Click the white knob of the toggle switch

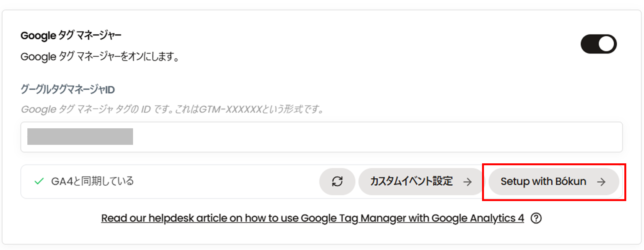(x=606, y=44)
